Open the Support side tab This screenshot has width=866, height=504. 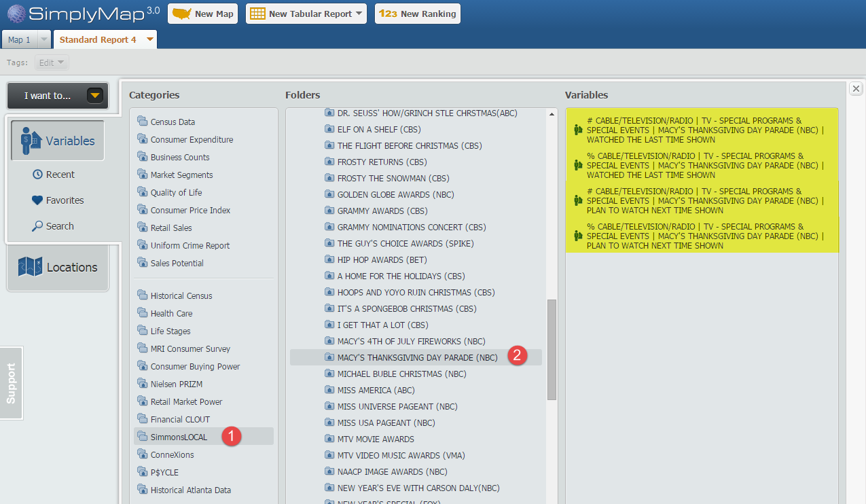11,383
